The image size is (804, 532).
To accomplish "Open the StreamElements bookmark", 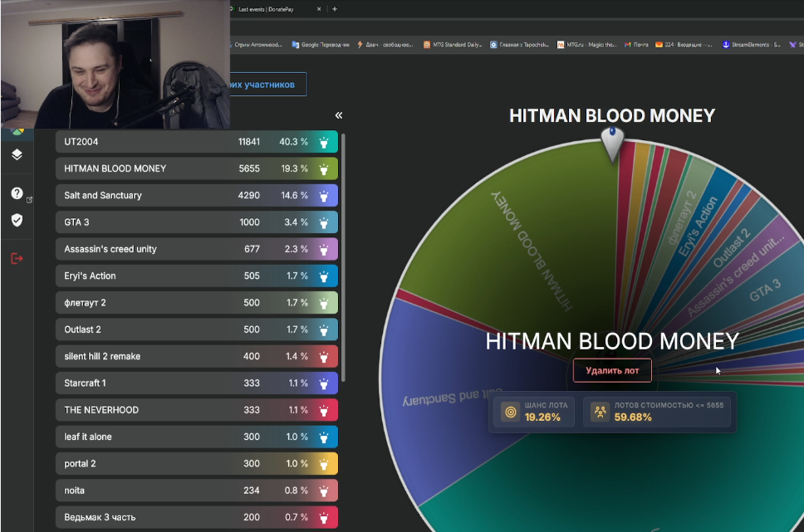I will coord(752,45).
